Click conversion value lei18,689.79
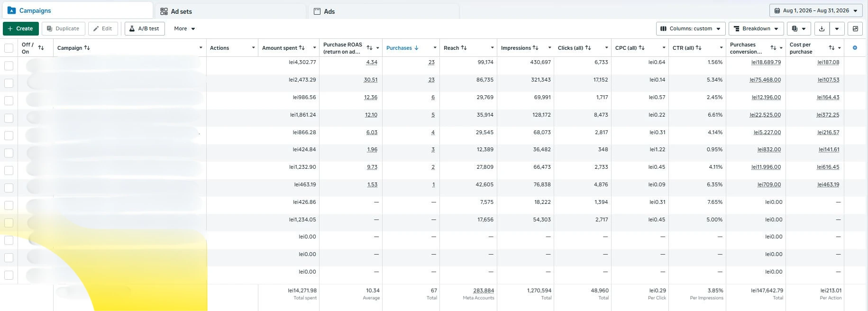 766,62
